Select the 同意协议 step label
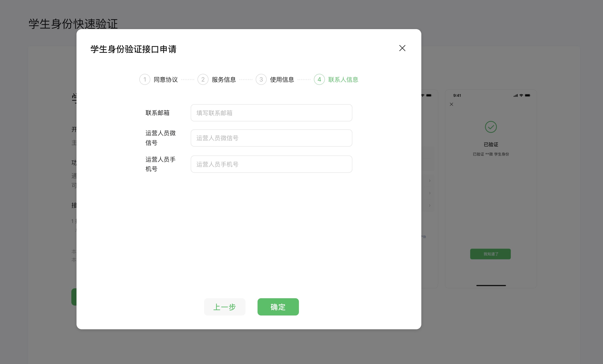 coord(166,80)
